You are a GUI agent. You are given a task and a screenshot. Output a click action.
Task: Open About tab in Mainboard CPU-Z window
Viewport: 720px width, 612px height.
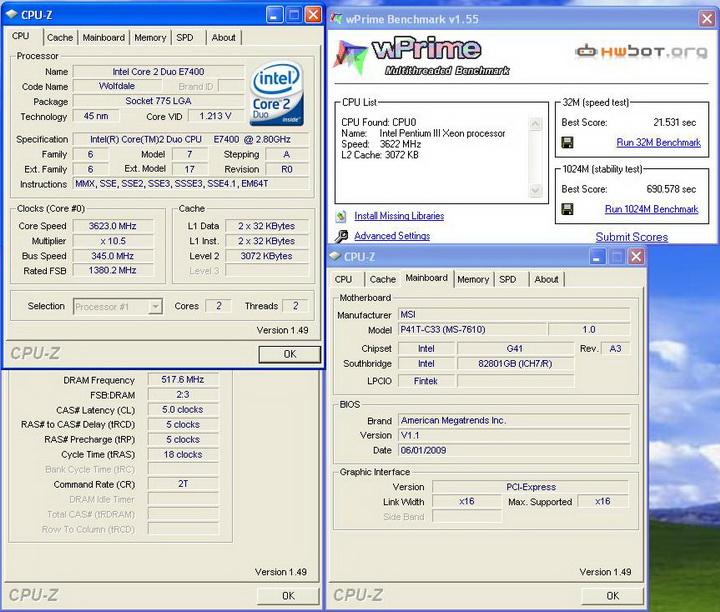546,279
